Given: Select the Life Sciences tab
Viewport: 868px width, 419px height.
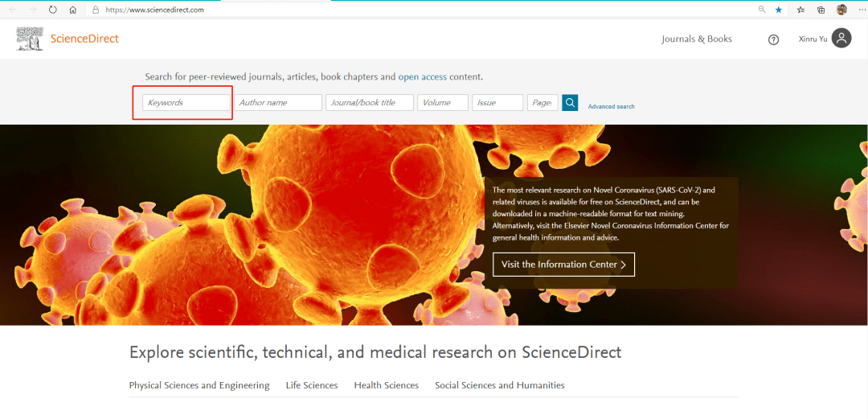Looking at the screenshot, I should [312, 385].
